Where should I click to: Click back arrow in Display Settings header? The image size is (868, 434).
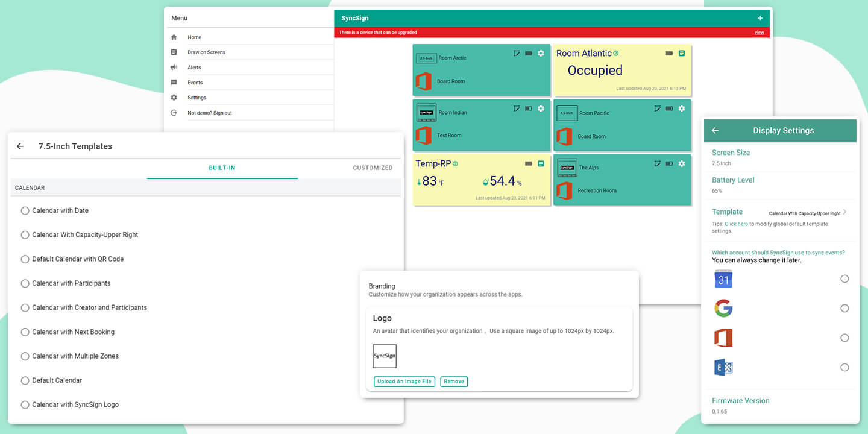[715, 131]
